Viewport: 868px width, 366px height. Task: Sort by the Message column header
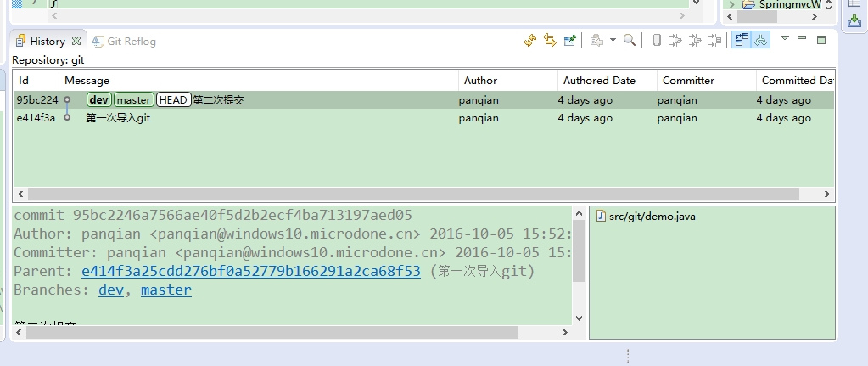coord(259,81)
